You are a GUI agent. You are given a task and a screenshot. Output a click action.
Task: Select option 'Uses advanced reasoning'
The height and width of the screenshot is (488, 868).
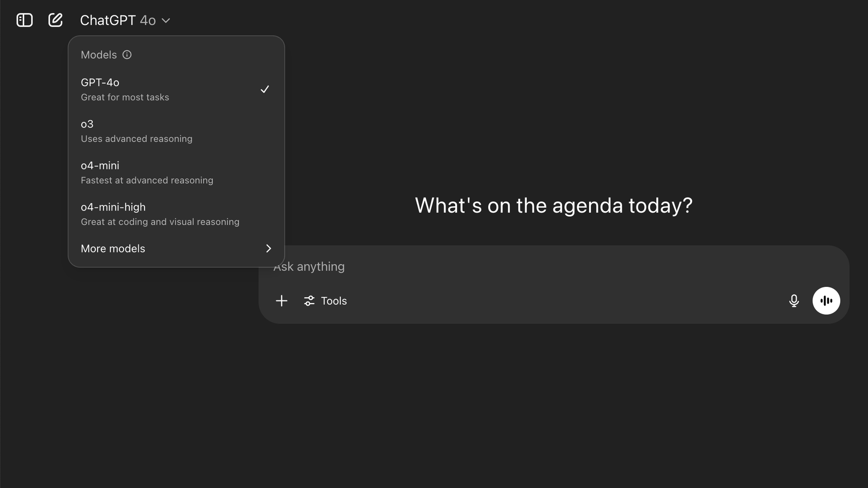[x=137, y=139]
